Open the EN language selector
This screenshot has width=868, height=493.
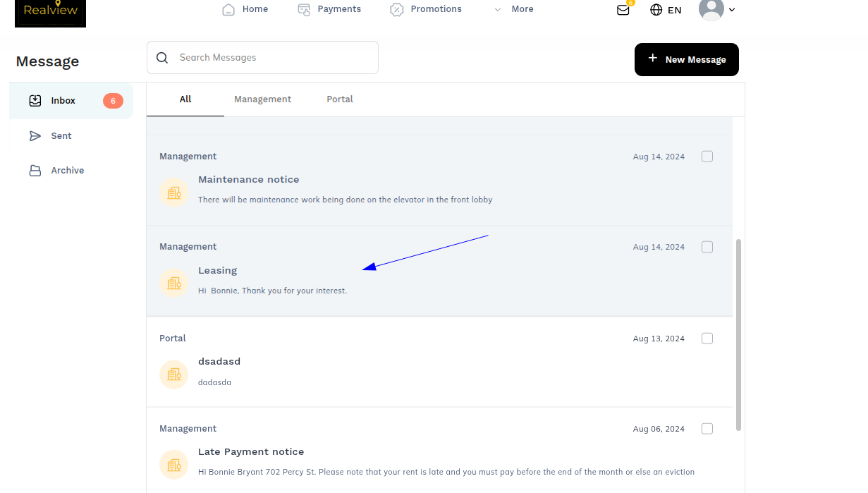pyautogui.click(x=666, y=10)
